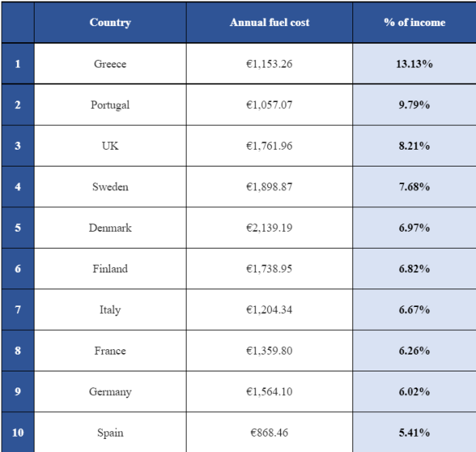
Task: Click the Italy country cell
Action: pos(110,310)
